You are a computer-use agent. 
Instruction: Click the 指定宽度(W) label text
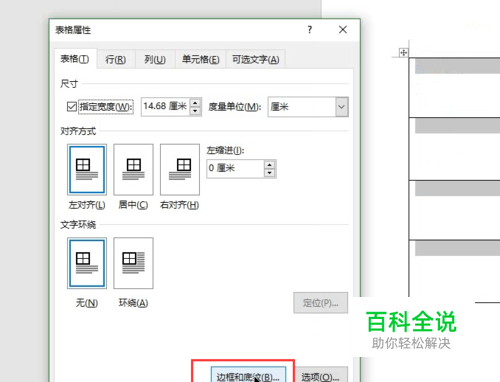106,107
